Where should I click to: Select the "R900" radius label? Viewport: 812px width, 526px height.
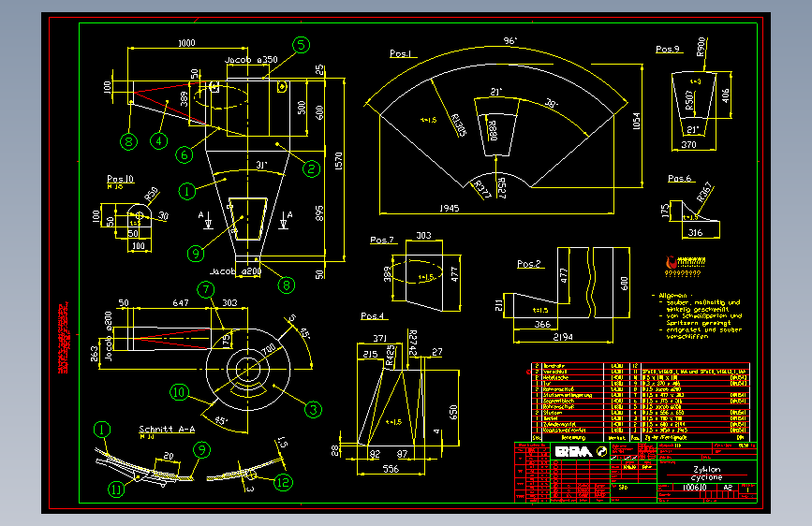pos(701,47)
